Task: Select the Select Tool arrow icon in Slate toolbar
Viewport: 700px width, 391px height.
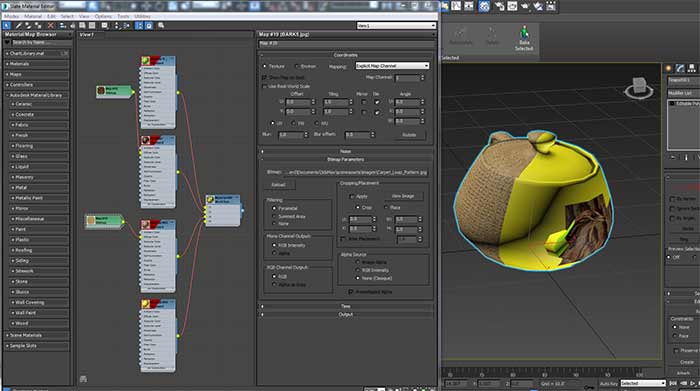Action: (7, 25)
